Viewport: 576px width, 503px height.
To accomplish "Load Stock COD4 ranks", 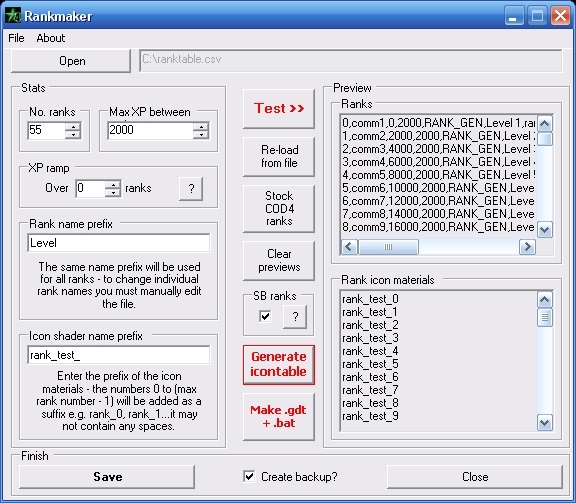I will tap(279, 208).
